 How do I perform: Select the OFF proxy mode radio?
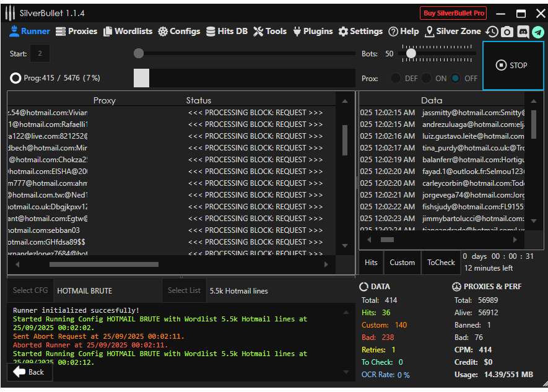[456, 79]
